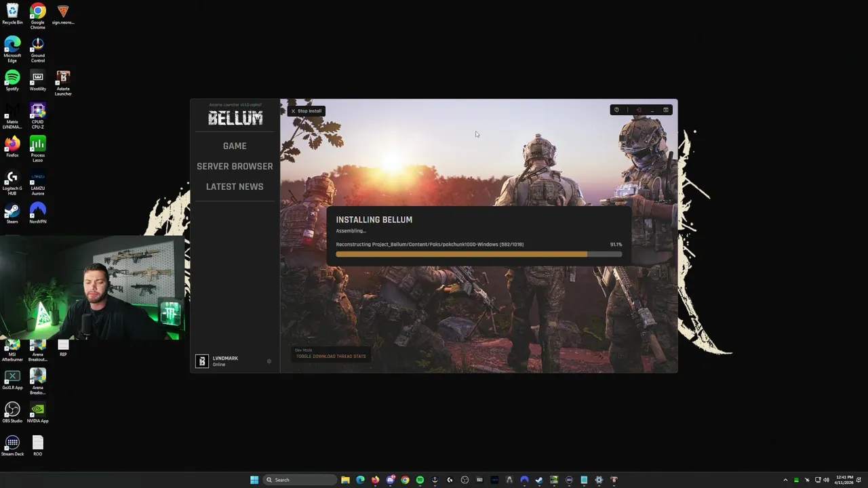Select Wootility desktop icon

pyautogui.click(x=38, y=81)
